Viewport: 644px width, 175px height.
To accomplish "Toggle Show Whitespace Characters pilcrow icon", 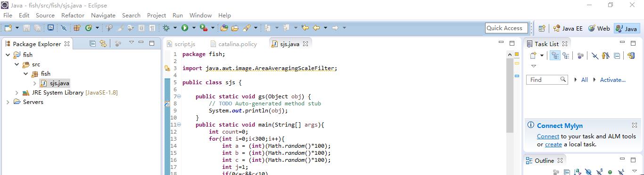I will 152,28.
